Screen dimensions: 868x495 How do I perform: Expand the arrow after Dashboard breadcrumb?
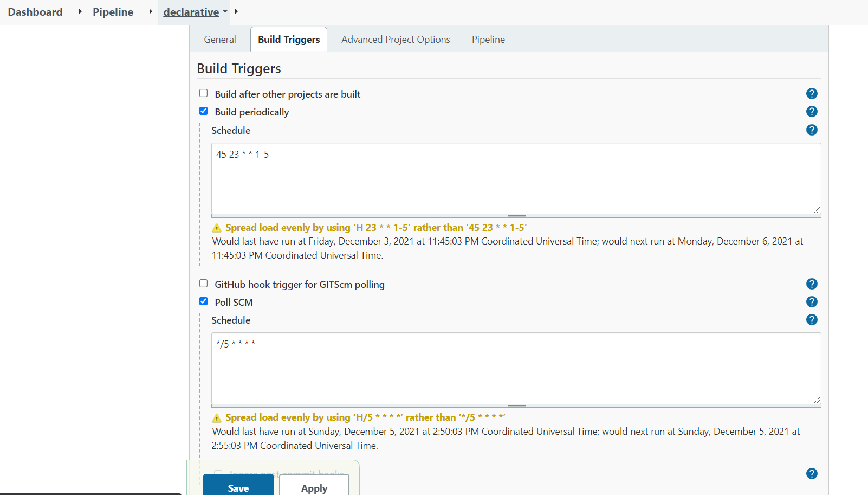[80, 11]
